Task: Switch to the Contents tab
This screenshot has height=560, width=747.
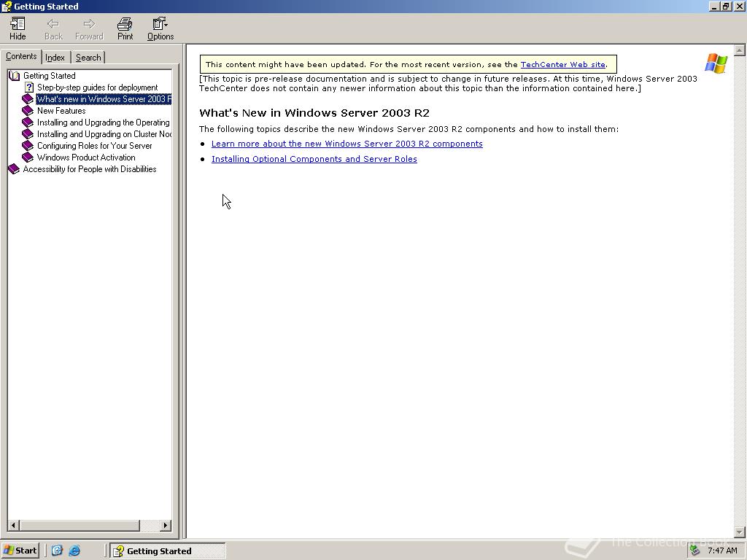Action: tap(21, 56)
